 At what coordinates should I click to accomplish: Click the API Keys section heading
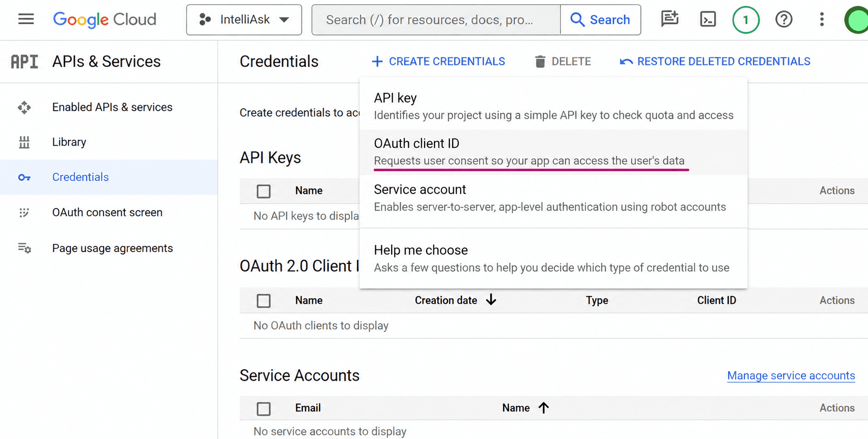pos(270,157)
